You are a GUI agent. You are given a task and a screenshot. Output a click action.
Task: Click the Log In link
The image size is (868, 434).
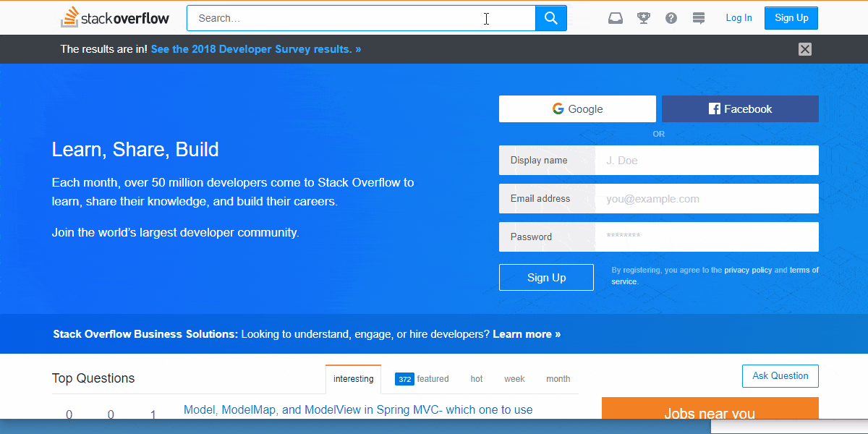[739, 18]
